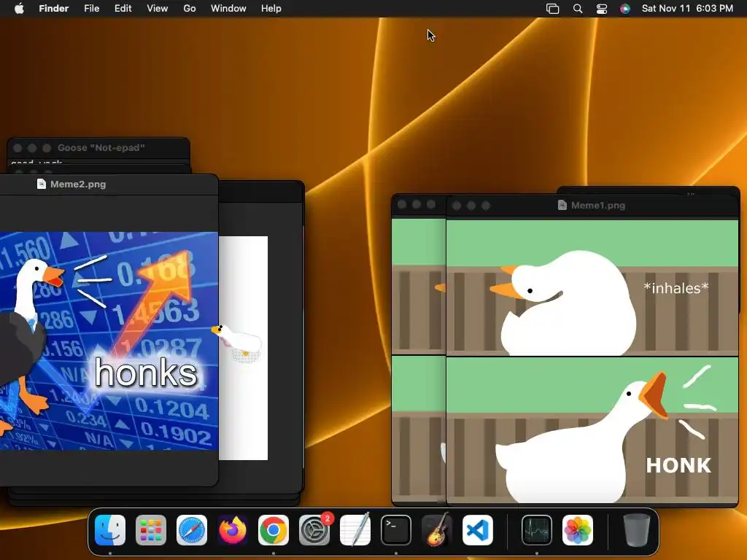
Task: Close the Goose "Not-epad" window
Action: click(x=18, y=148)
